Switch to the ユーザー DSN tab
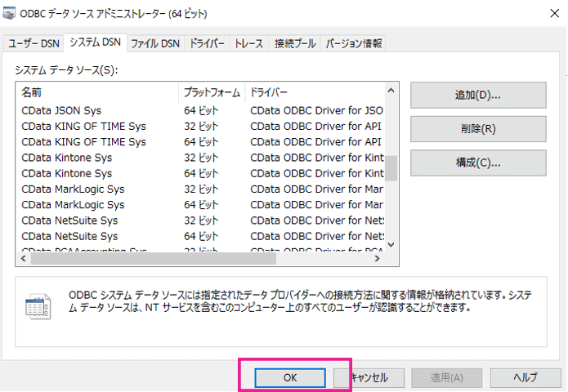 pyautogui.click(x=34, y=44)
